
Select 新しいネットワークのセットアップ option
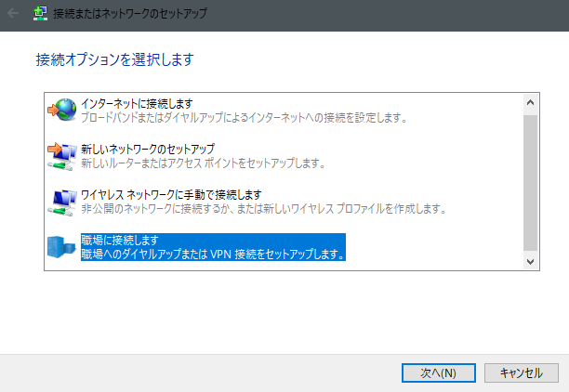click(x=148, y=149)
